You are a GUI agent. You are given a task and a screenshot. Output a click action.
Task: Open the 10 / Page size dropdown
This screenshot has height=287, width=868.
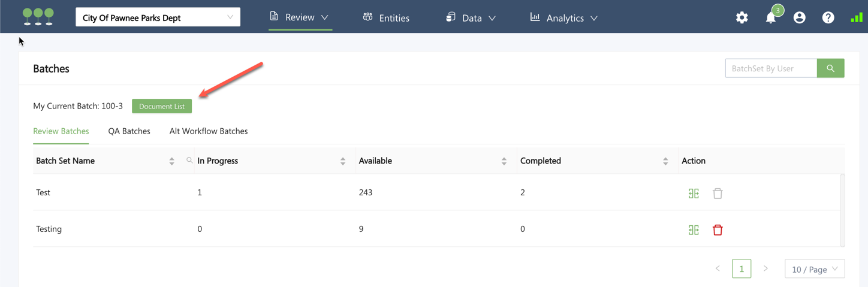(814, 269)
